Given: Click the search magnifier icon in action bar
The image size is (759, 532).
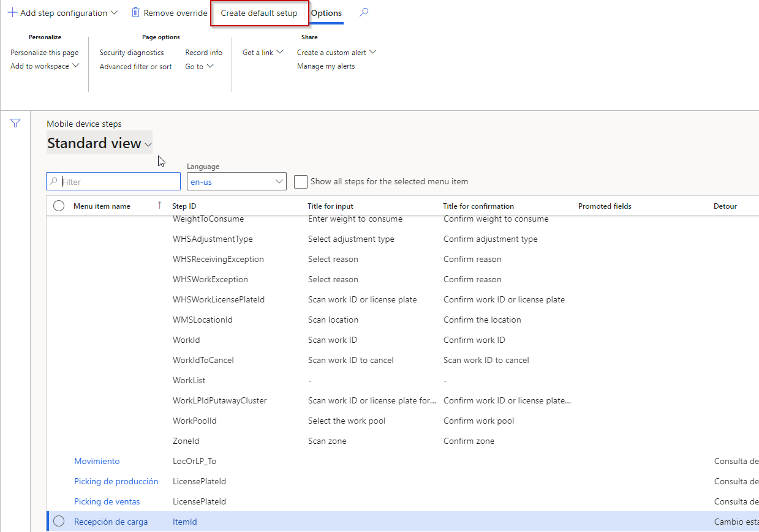Looking at the screenshot, I should [x=364, y=12].
